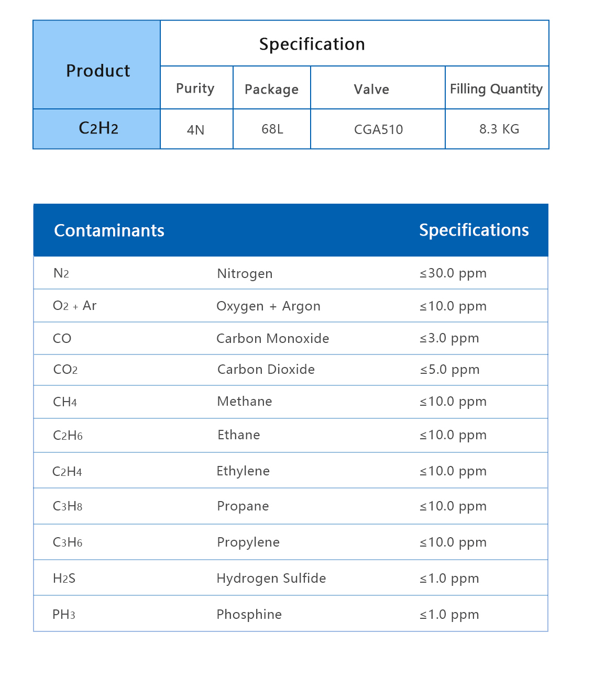
Task: Click the Oxygen + Argon label
Action: click(x=268, y=306)
